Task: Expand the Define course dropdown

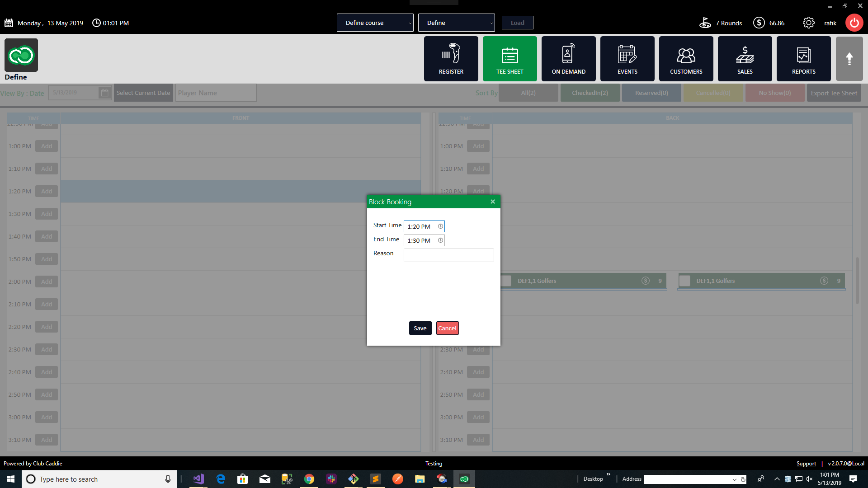Action: pyautogui.click(x=375, y=23)
